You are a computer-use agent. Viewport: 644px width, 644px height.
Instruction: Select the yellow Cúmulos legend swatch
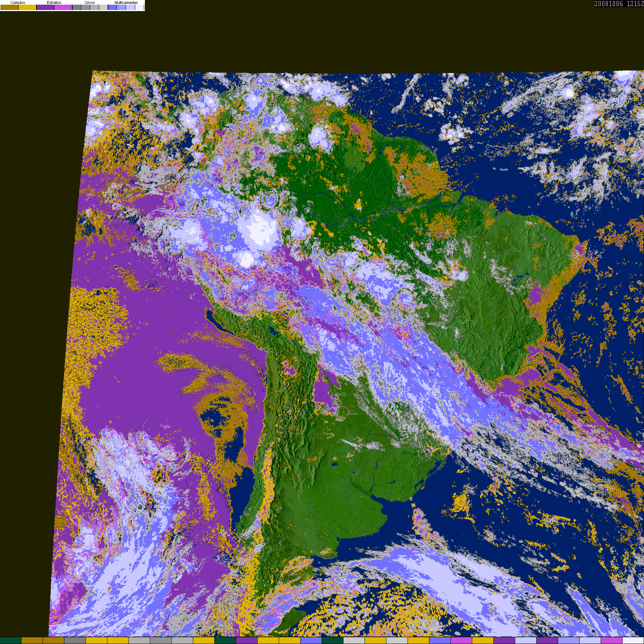[x=28, y=8]
